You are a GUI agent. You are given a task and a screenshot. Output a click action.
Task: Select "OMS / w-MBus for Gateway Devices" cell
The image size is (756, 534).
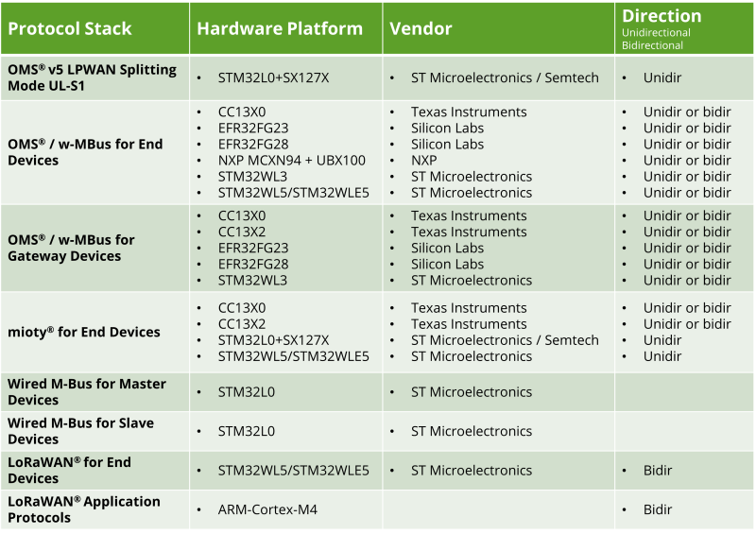[x=95, y=248]
